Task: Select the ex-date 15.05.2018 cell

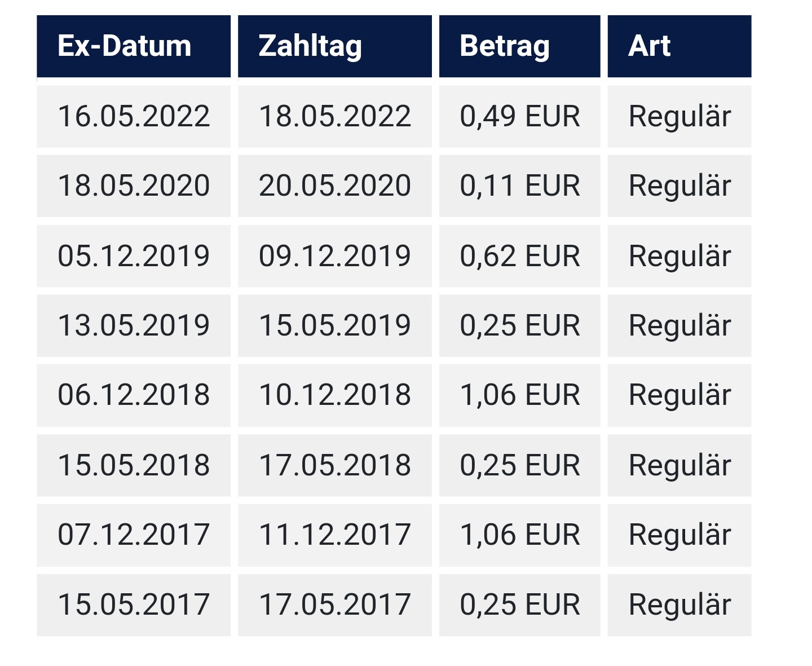Action: coord(134,465)
